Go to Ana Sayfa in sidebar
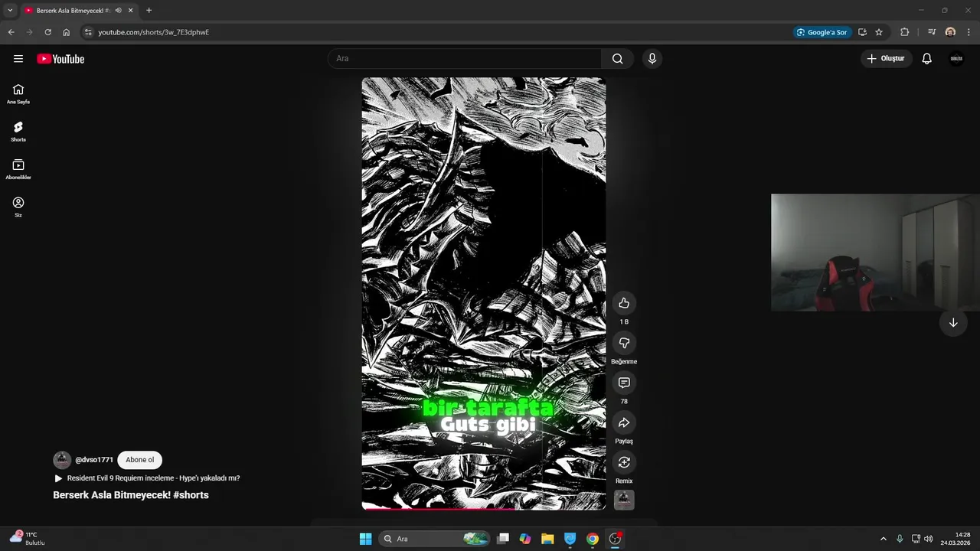The height and width of the screenshot is (551, 980). pos(18,94)
